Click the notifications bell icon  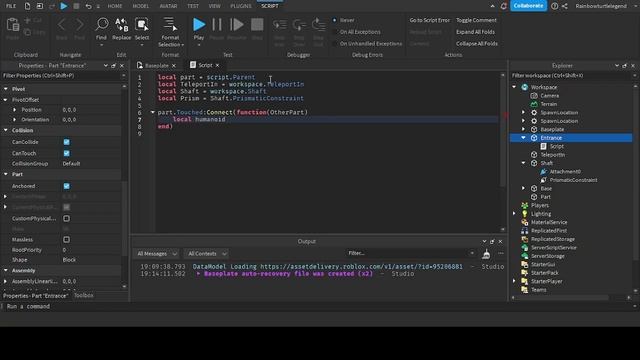point(503,6)
